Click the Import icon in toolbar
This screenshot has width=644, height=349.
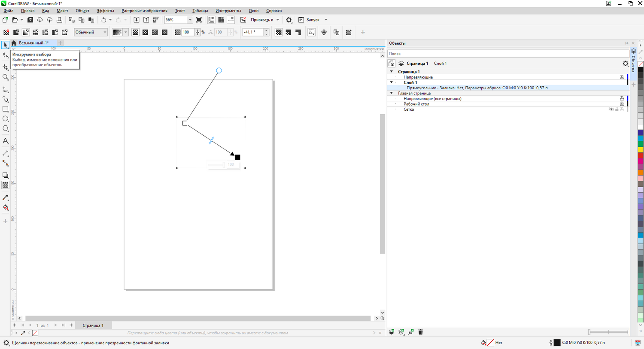[x=137, y=20]
